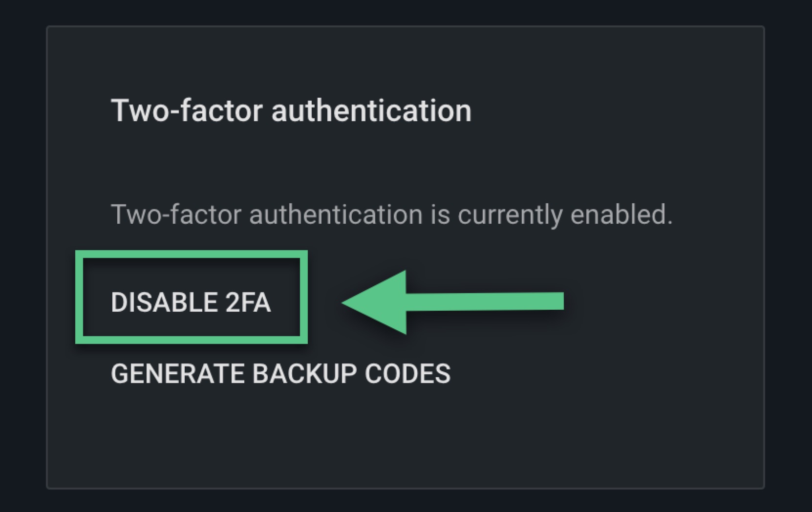The width and height of the screenshot is (812, 512).
Task: Click the bold Two-factor authentication heading
Action: point(291,110)
